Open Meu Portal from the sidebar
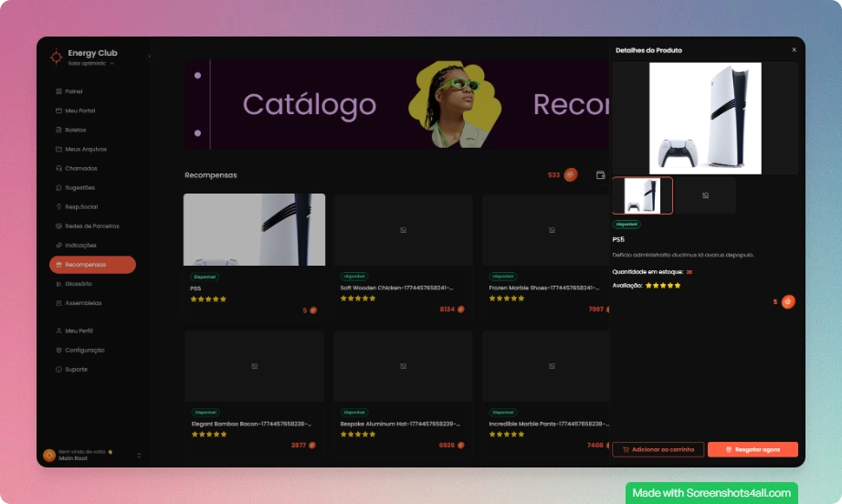 tap(79, 110)
